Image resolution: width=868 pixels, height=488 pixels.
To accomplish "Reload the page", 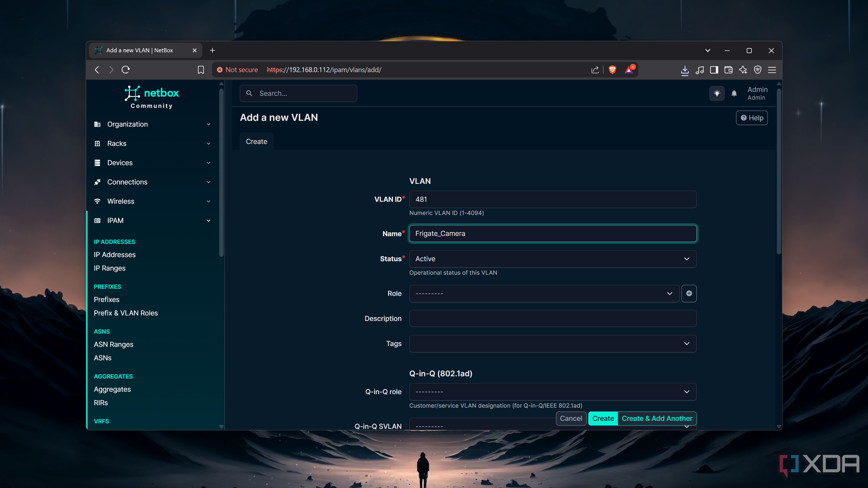I will (126, 70).
